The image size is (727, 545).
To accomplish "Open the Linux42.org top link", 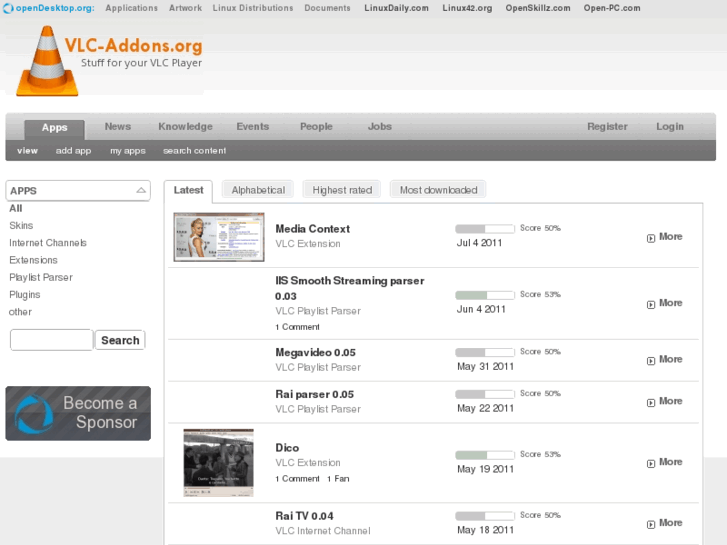I will coord(467,8).
